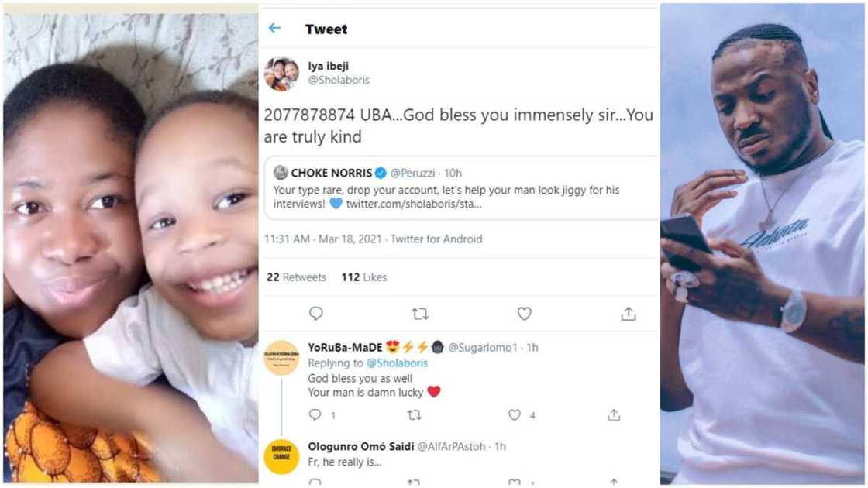868x488 pixels.
Task: Like the main Iya ibeji tweet
Action: [x=525, y=314]
